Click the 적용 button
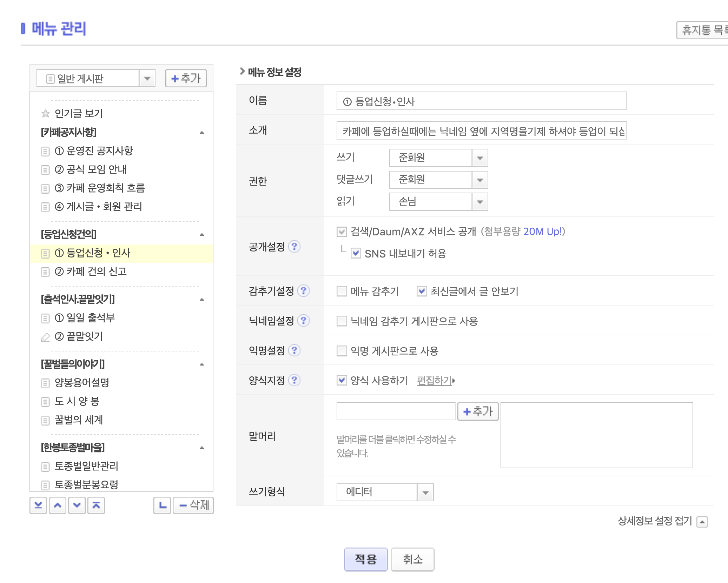 pyautogui.click(x=365, y=559)
